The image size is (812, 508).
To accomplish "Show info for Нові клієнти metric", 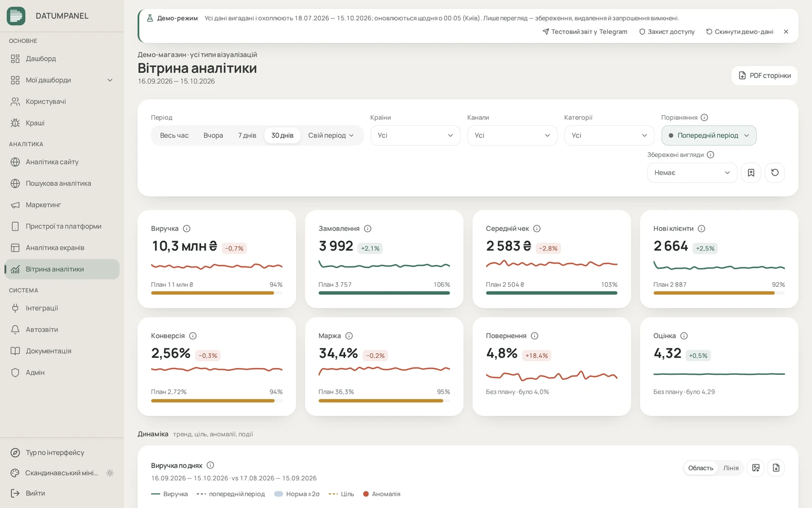I will tap(701, 229).
